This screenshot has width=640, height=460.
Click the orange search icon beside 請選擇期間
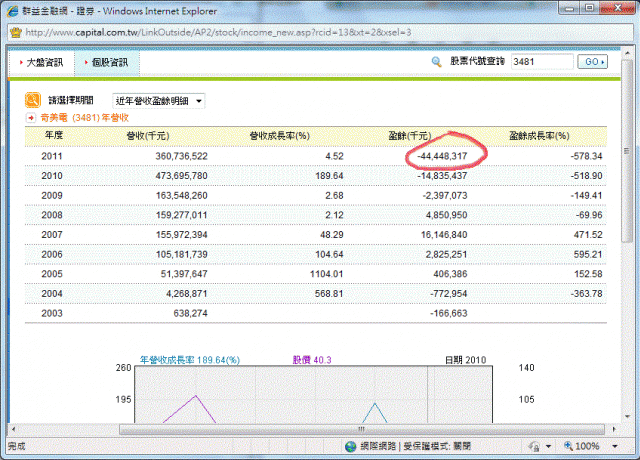click(33, 101)
